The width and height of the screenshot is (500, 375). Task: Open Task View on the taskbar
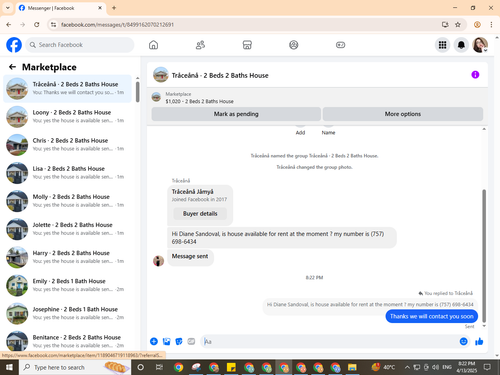tap(159, 367)
